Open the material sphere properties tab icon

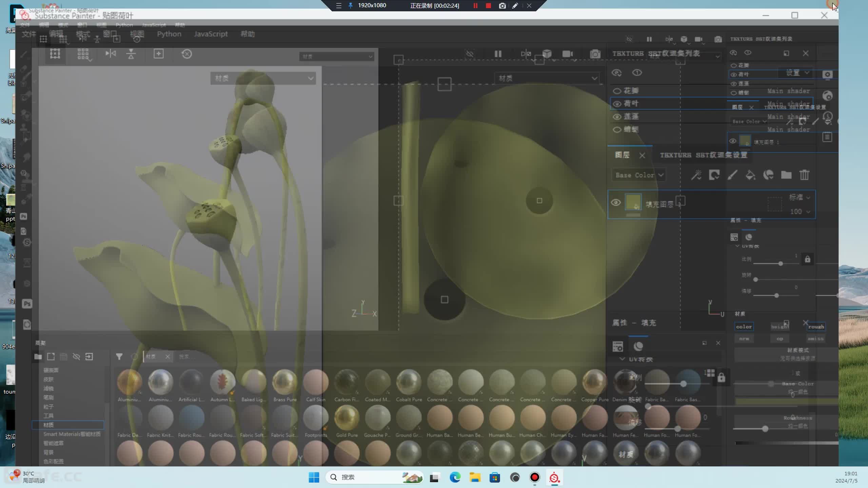(638, 346)
